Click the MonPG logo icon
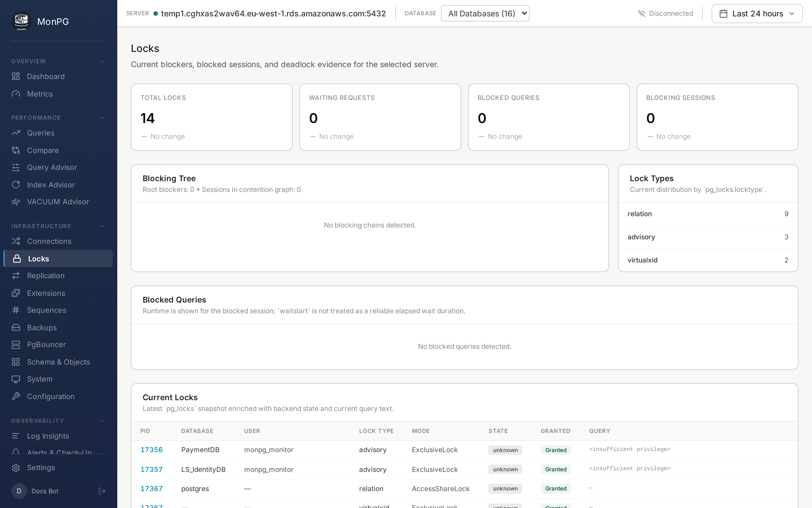812x508 pixels. click(21, 21)
